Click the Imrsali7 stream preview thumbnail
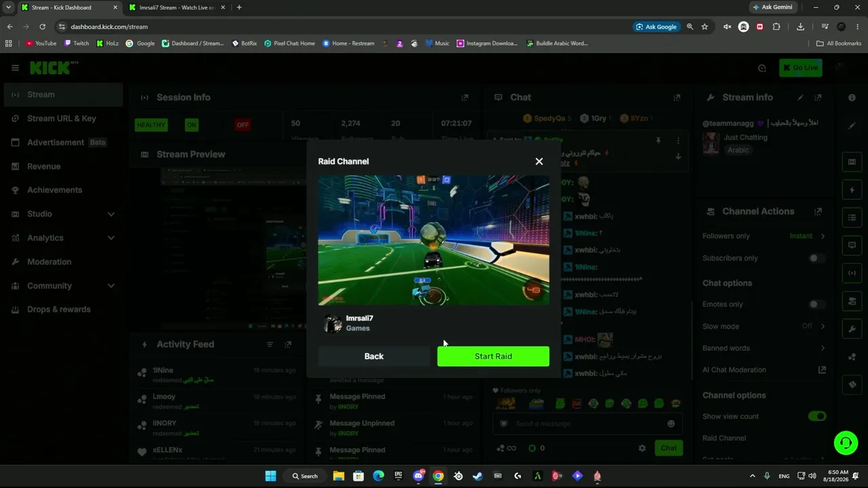868x488 pixels. 434,241
